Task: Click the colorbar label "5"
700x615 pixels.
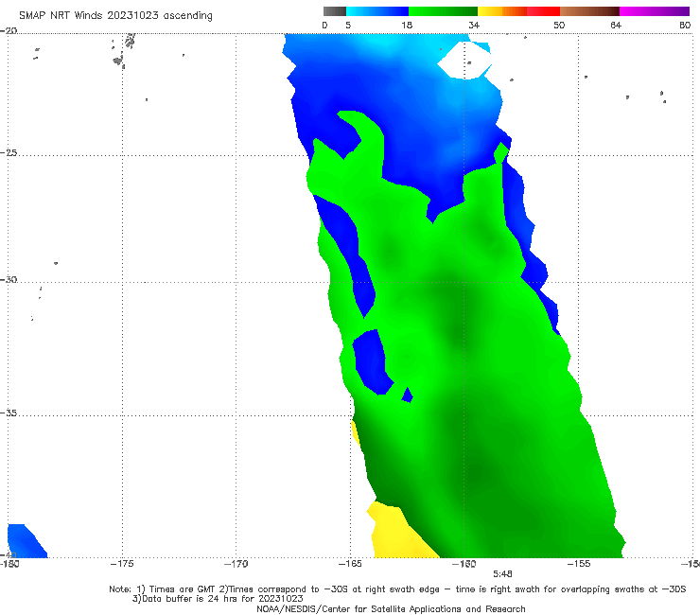Action: (348, 25)
